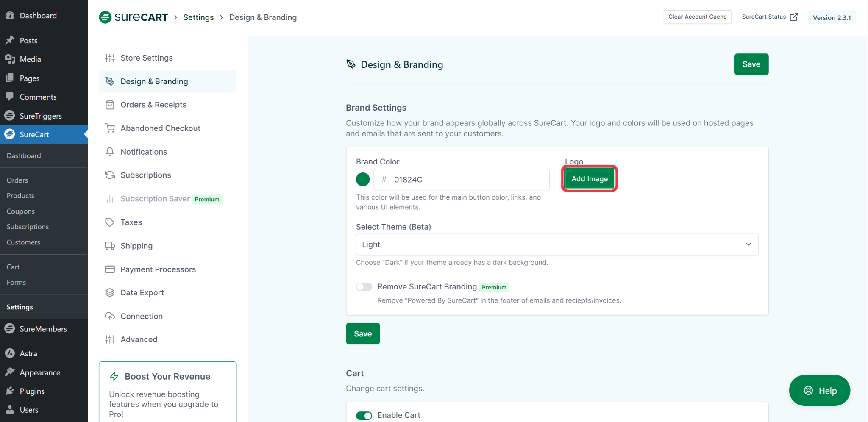Click the Subscriptions refresh icon
Image resolution: width=868 pixels, height=422 pixels.
(110, 175)
